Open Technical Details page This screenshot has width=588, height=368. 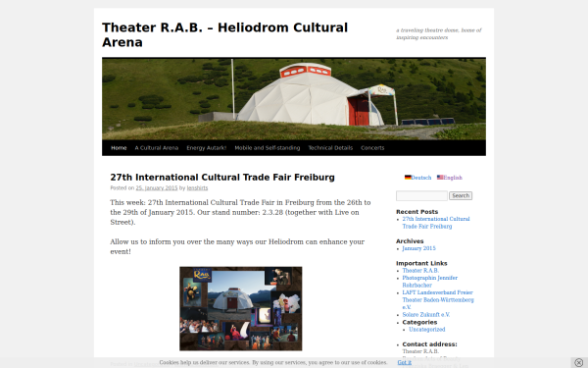(330, 148)
